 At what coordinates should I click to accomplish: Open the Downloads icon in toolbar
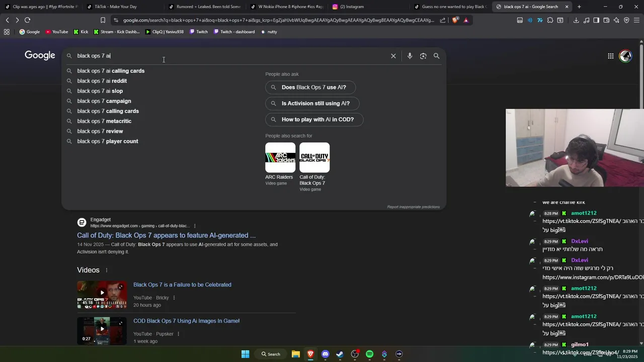pyautogui.click(x=576, y=20)
